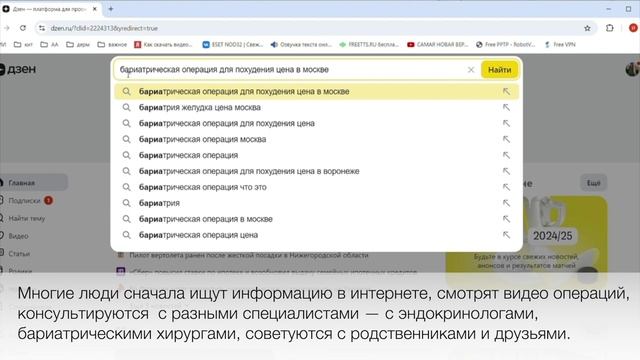640x360 pixels.
Task: Click magnifier icon beside 'бариатрия желудка цена москва'
Action: click(x=127, y=107)
